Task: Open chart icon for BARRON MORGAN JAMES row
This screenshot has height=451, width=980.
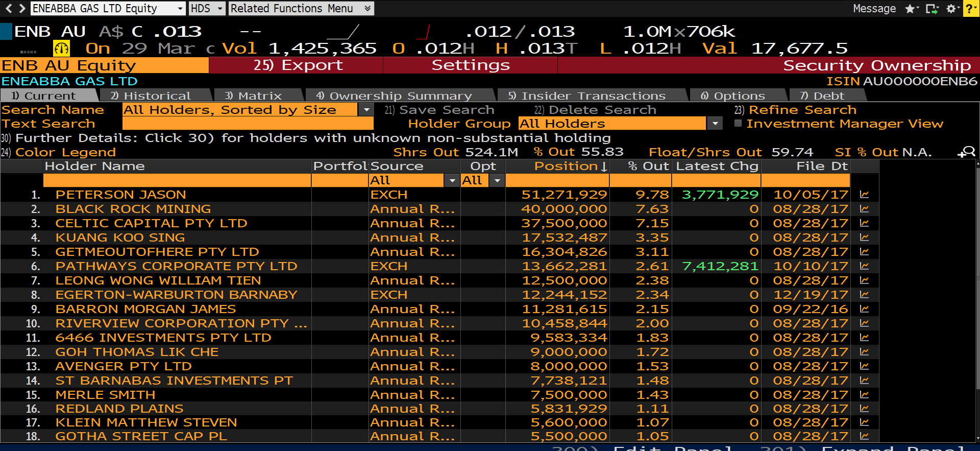Action: [x=864, y=309]
